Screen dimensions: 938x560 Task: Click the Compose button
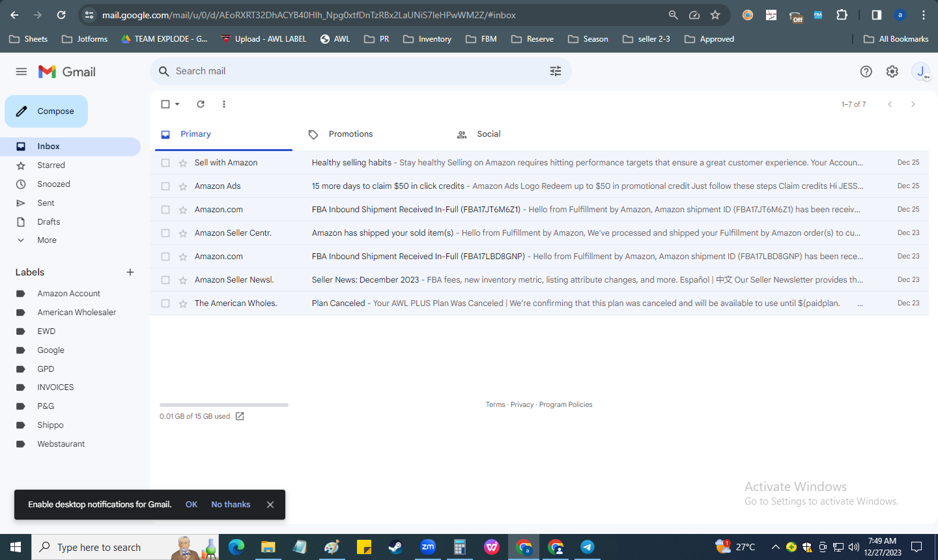[46, 111]
